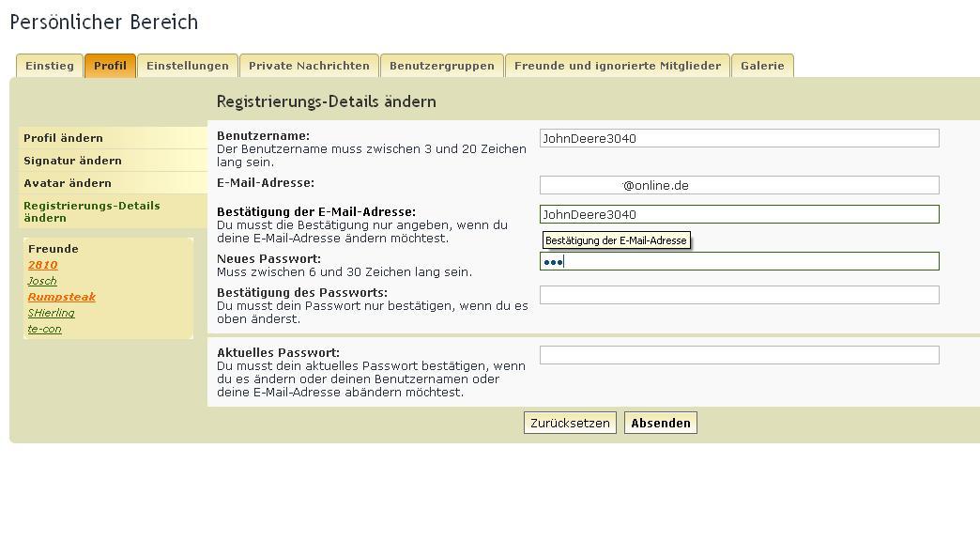Focus the Aktuelles Passwort field

pos(739,355)
